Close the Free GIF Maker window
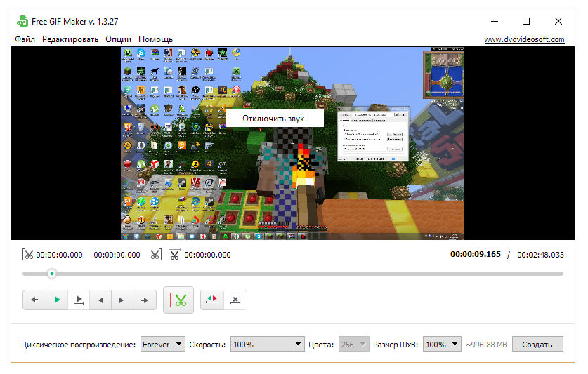Screen dimensions: 588x374 (558, 21)
